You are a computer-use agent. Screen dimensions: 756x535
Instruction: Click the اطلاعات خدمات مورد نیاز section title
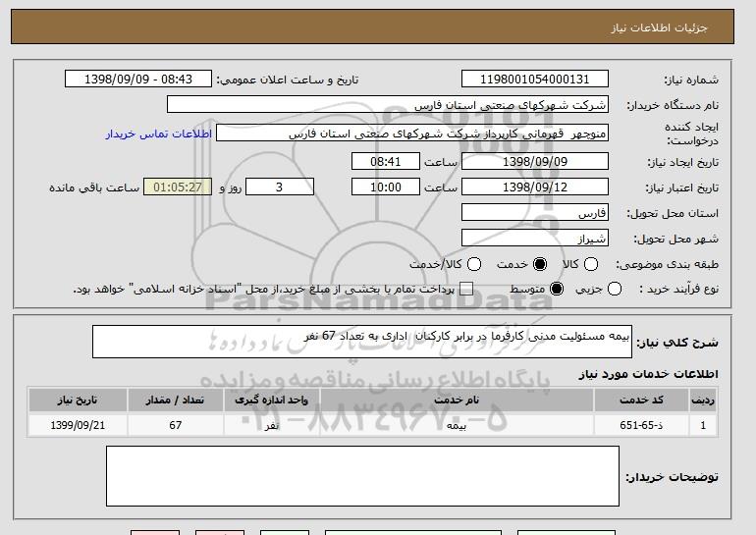coord(648,374)
